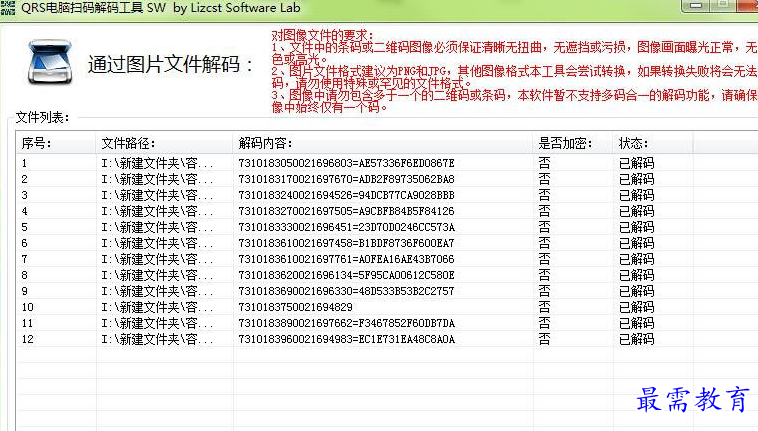Click the file path in row 10
The image size is (758, 431).
tap(157, 307)
